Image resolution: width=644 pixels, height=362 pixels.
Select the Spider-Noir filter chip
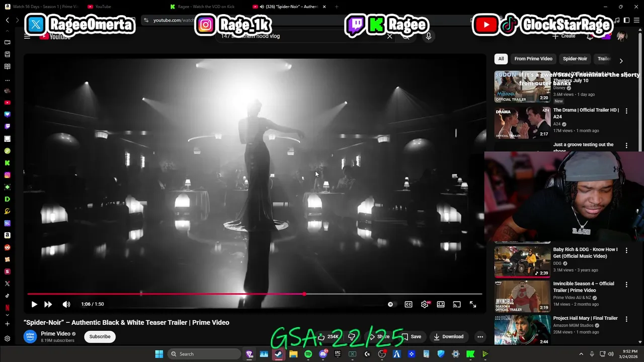coord(575,59)
